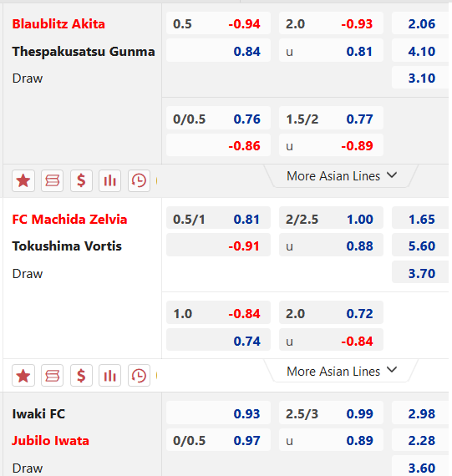
Task: Click dollar sign icon for Blaublitz Akita match
Action: (81, 181)
